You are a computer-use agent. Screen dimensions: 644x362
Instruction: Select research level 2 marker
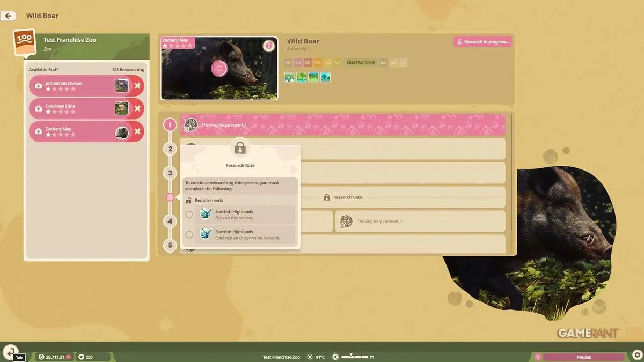tap(170, 149)
